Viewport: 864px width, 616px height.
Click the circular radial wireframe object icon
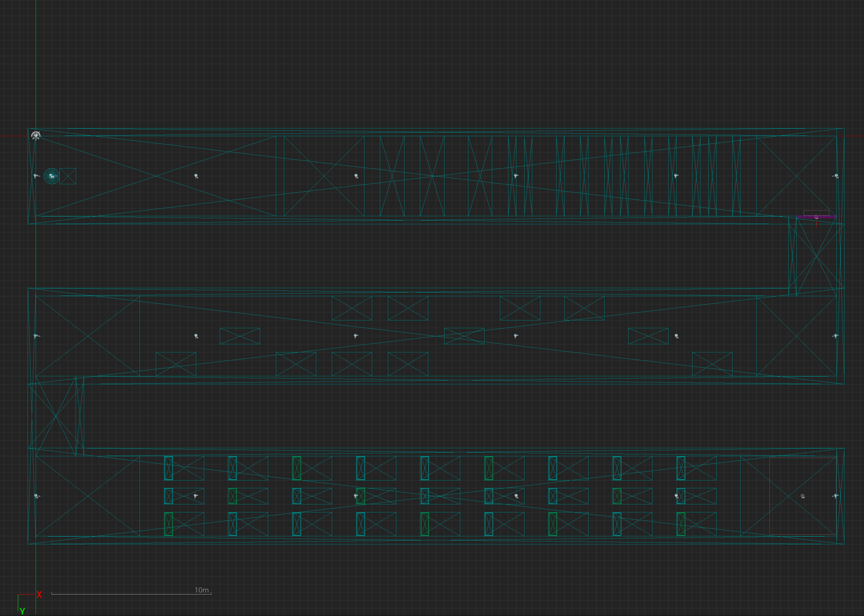point(52,177)
